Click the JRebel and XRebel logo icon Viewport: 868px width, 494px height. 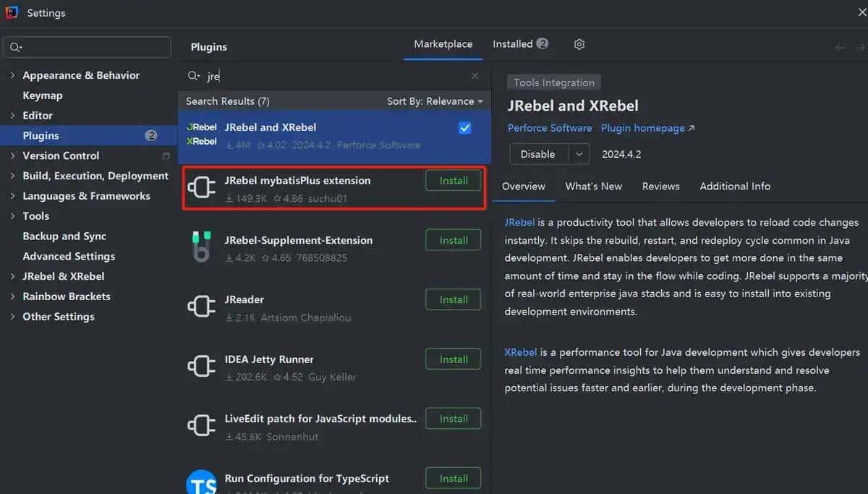point(202,135)
